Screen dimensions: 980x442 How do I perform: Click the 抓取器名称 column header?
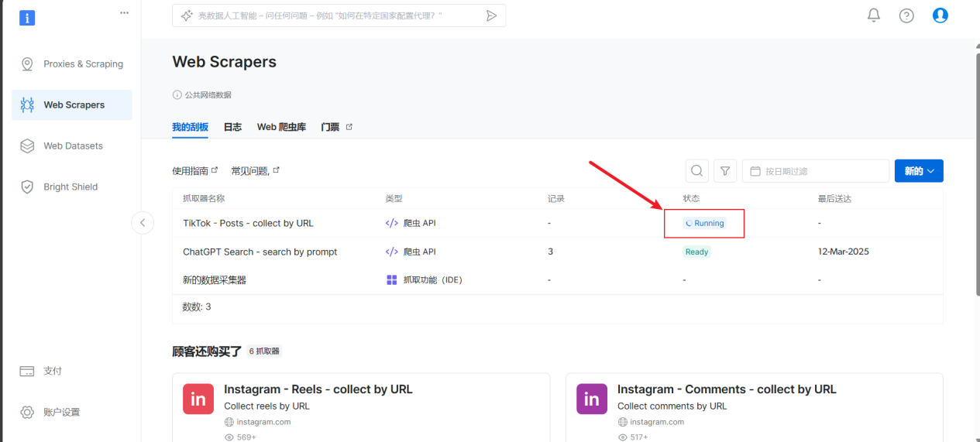[204, 198]
